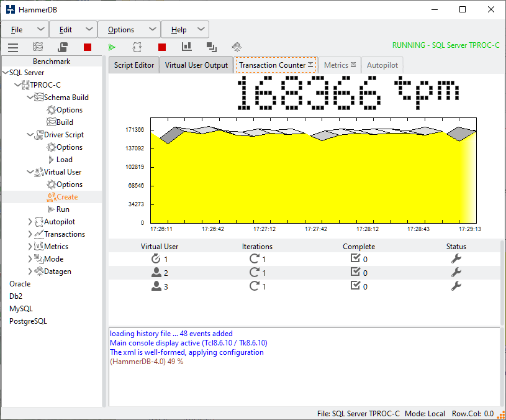Open the Options menu
The image size is (506, 420).
coord(129,30)
